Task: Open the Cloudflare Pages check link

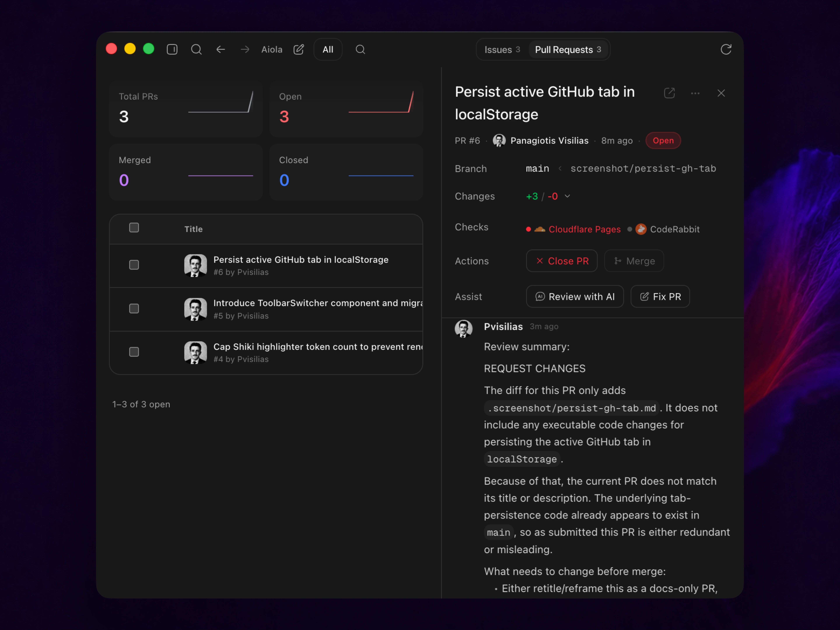Action: click(x=584, y=229)
